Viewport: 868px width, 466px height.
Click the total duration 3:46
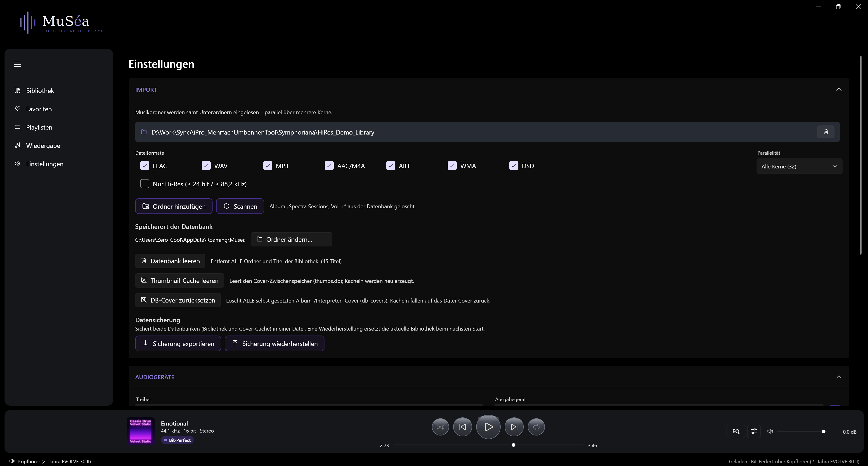tap(592, 445)
